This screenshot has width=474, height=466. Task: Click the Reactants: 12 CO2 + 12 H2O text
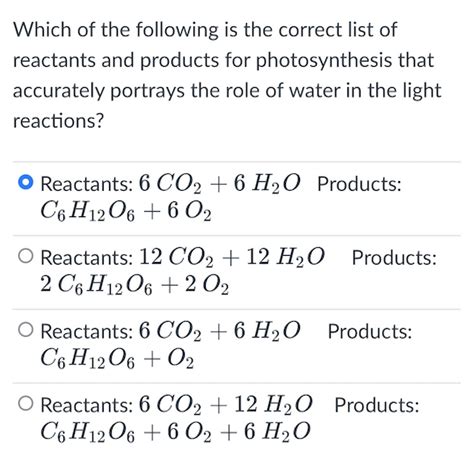click(182, 257)
